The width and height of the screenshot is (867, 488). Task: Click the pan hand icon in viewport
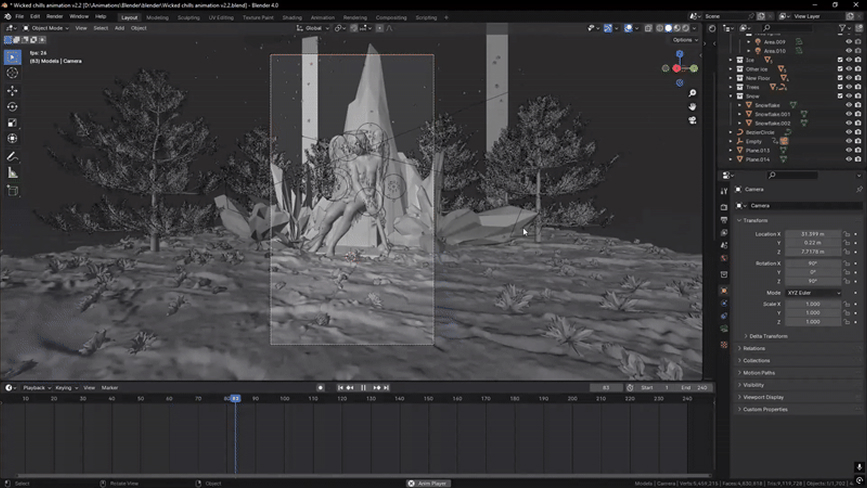(x=692, y=106)
